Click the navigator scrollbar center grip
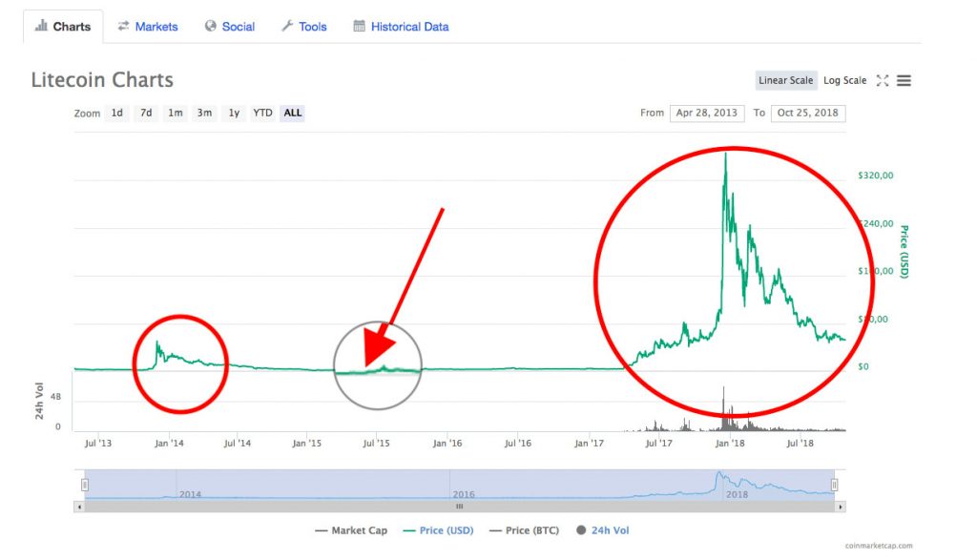This screenshot has height=560, width=977. click(x=459, y=507)
